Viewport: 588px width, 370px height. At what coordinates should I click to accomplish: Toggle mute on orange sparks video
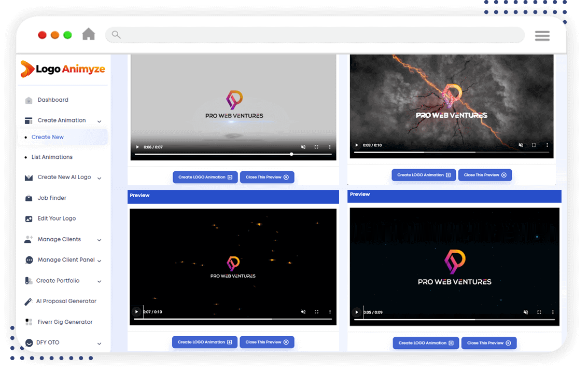[x=303, y=312]
